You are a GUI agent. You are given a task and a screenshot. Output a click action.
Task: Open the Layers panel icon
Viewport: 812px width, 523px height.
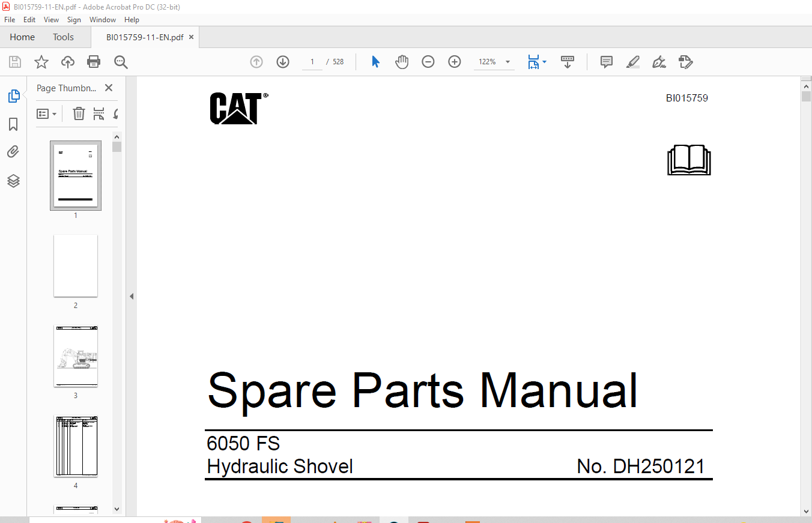point(13,181)
